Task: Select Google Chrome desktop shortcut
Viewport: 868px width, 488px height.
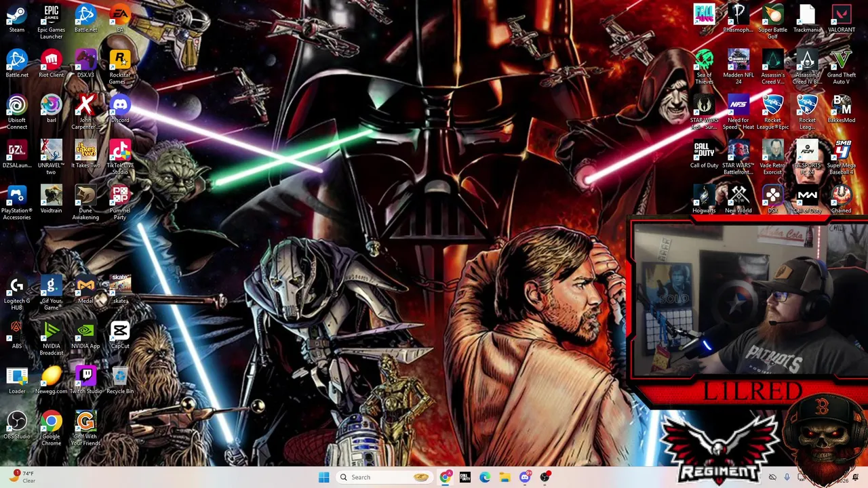Action: pos(52,428)
